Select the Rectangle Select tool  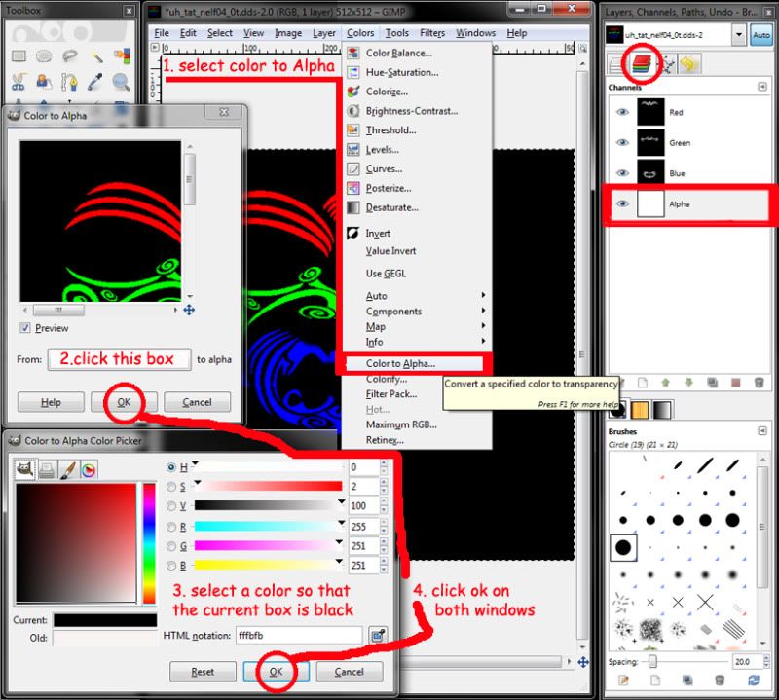point(19,55)
